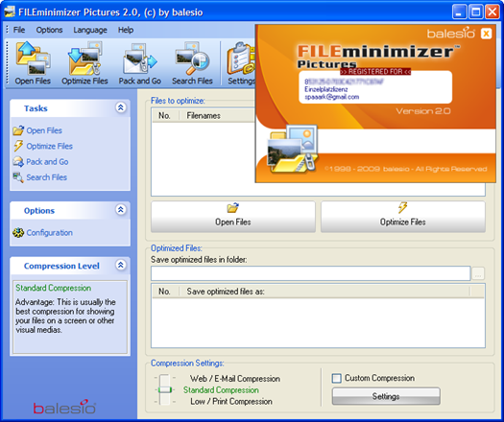Click the No. header in Optimized Files list
Screen dimensions: 504x422
165,292
